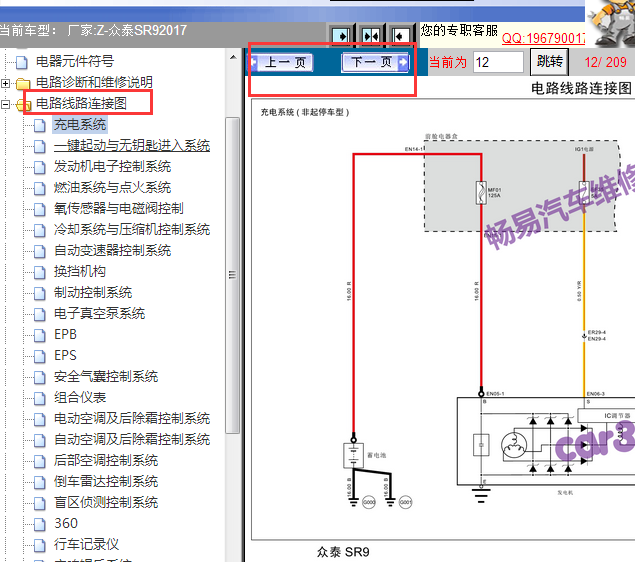Screen dimensions: 635x562
Task: Click the folder icon of 电路诊断和维修说明
Action: point(23,84)
